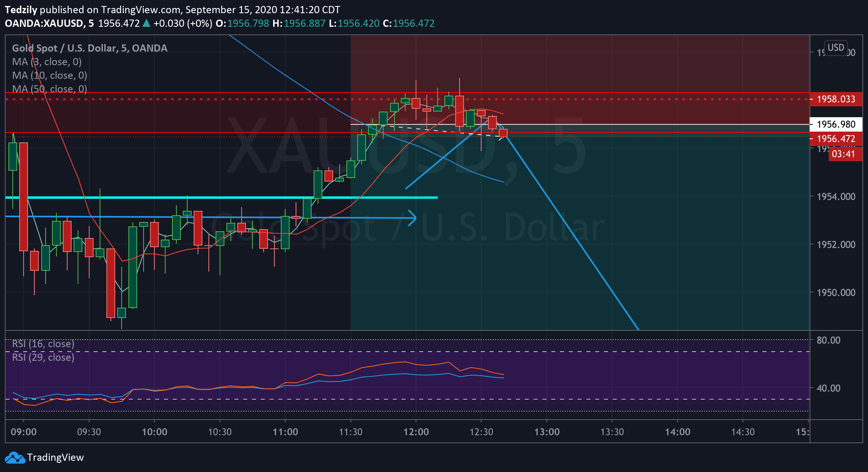Click the L:1956.420 low value in header
The height and width of the screenshot is (472, 868).
(x=354, y=24)
